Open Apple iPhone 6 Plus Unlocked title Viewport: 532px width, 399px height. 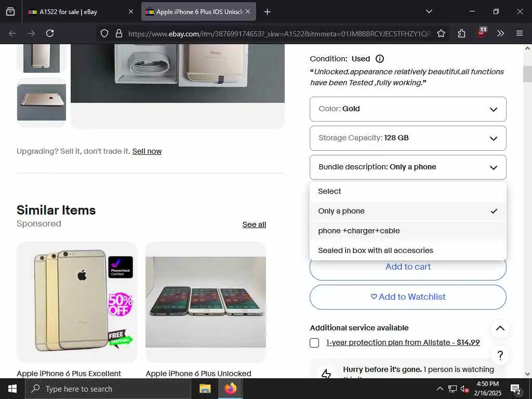point(198,373)
